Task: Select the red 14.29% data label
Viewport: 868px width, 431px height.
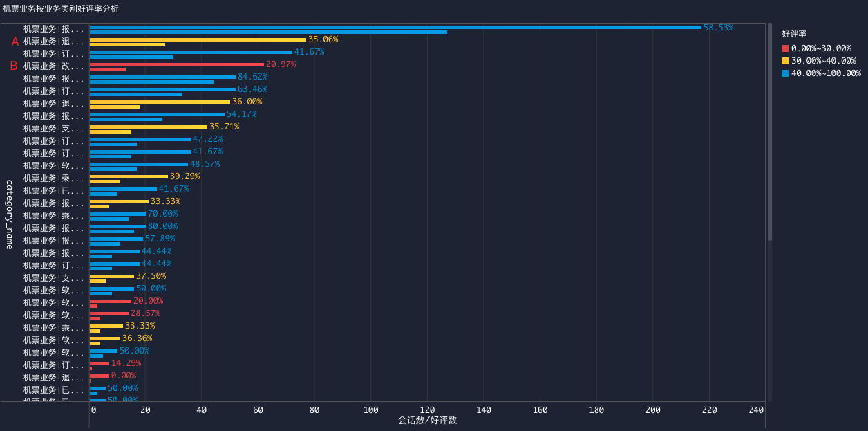Action: point(126,363)
